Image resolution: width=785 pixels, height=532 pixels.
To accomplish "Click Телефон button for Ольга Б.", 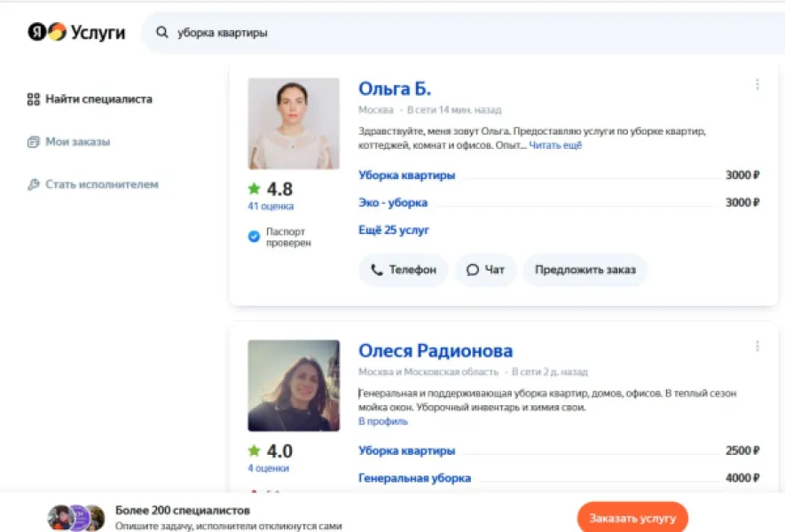I will tap(403, 270).
